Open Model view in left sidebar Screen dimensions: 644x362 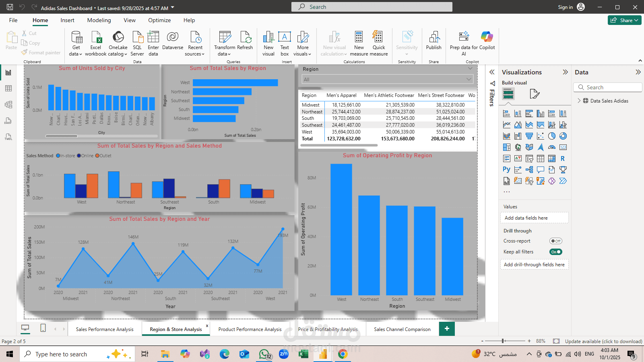[x=8, y=105]
